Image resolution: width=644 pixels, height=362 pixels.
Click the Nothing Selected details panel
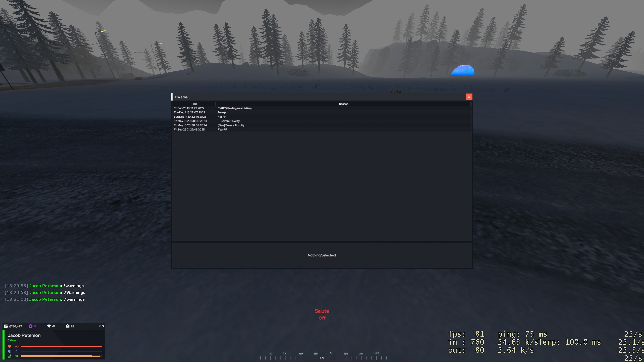[x=322, y=255]
